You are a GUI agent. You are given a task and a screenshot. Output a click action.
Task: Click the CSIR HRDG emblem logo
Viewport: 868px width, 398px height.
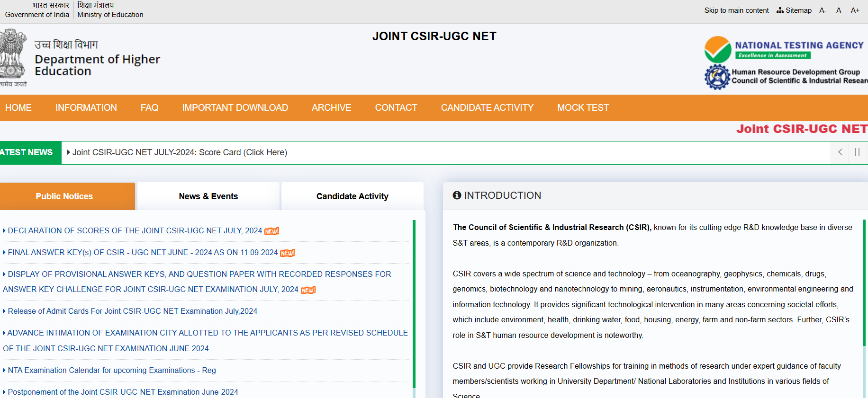[x=717, y=77]
